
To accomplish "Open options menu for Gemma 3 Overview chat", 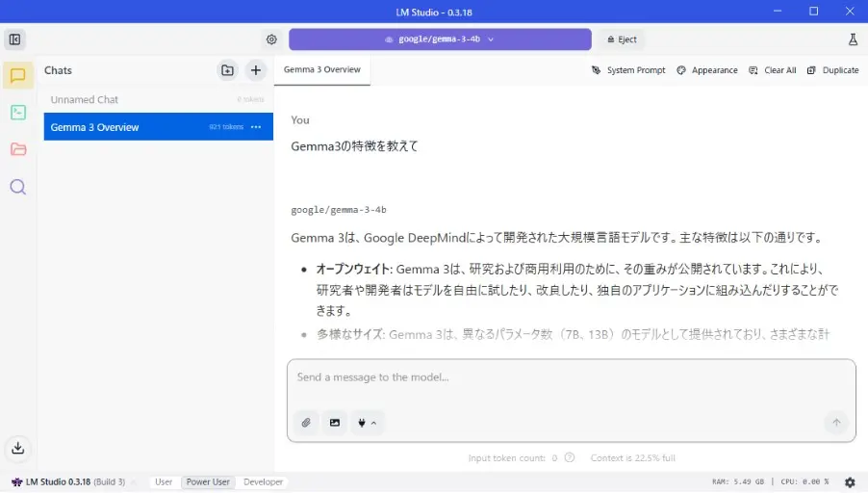I will click(256, 127).
